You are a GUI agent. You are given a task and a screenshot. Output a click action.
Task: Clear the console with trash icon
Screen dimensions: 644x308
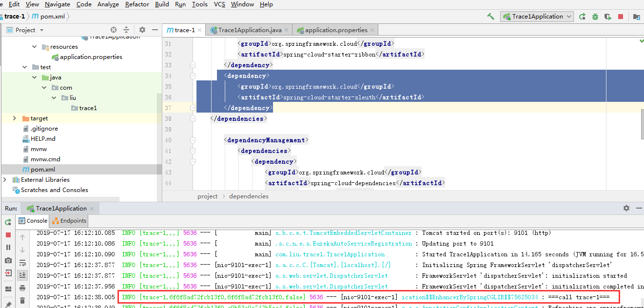[22, 301]
